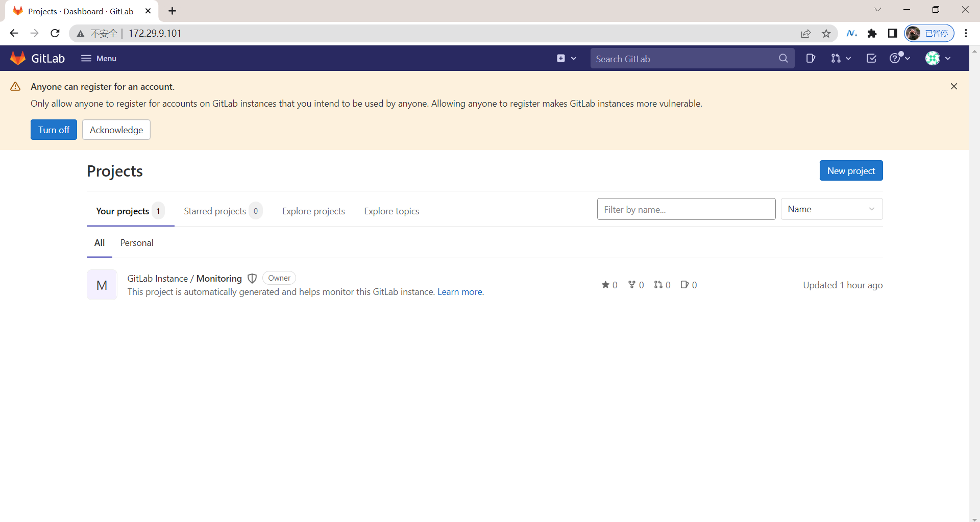Screen dimensions: 980x522
Task: Click the internal visibility shield icon
Action: 252,278
